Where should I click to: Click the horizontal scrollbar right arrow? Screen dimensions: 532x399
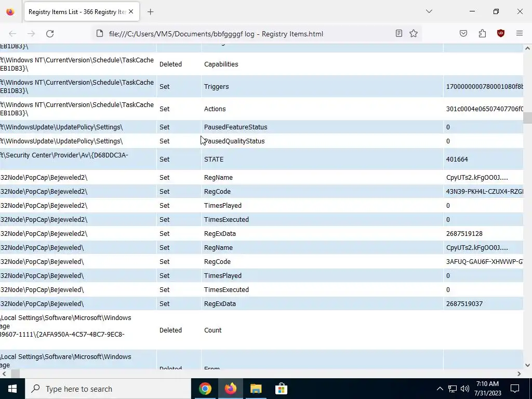519,374
